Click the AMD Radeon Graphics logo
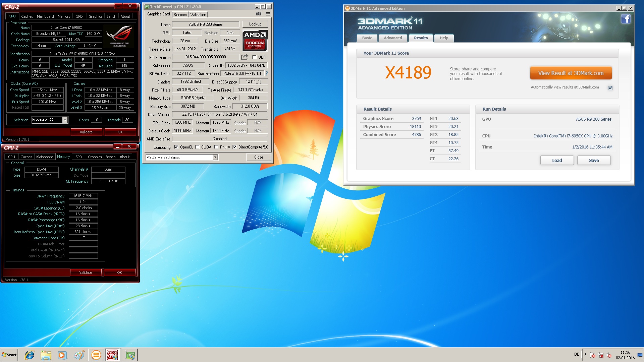The width and height of the screenshot is (644, 362). pyautogui.click(x=255, y=41)
